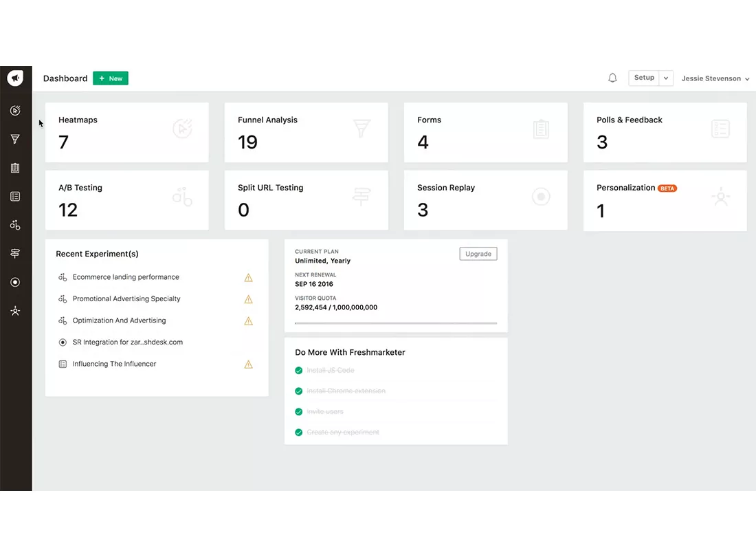Open the Polls & Feedback card title
The image size is (756, 557).
[629, 120]
